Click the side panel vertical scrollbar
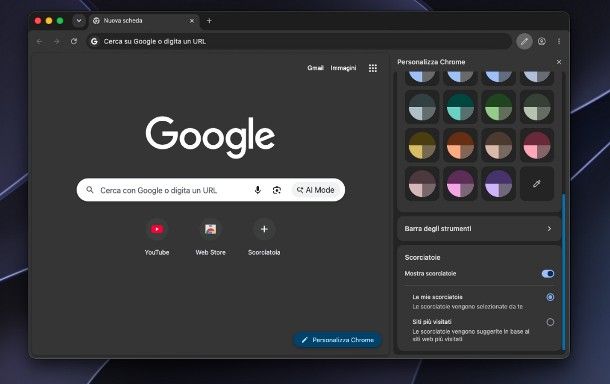This screenshot has height=384, width=610. pyautogui.click(x=564, y=271)
